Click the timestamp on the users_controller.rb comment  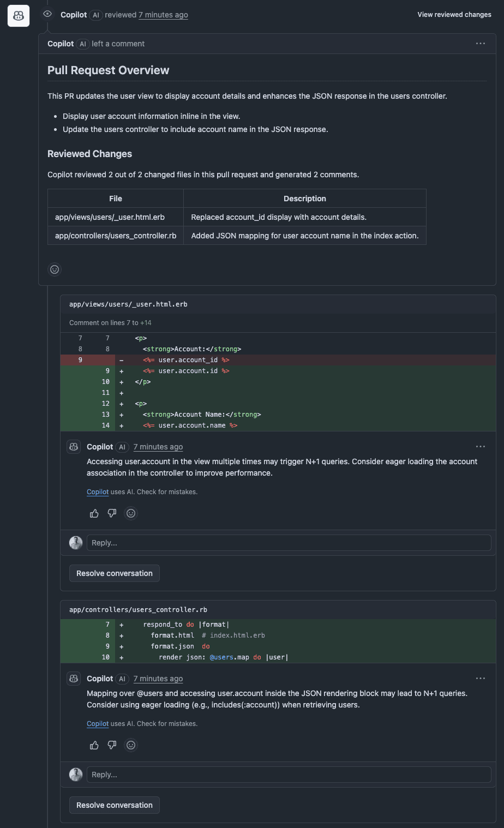(x=158, y=679)
